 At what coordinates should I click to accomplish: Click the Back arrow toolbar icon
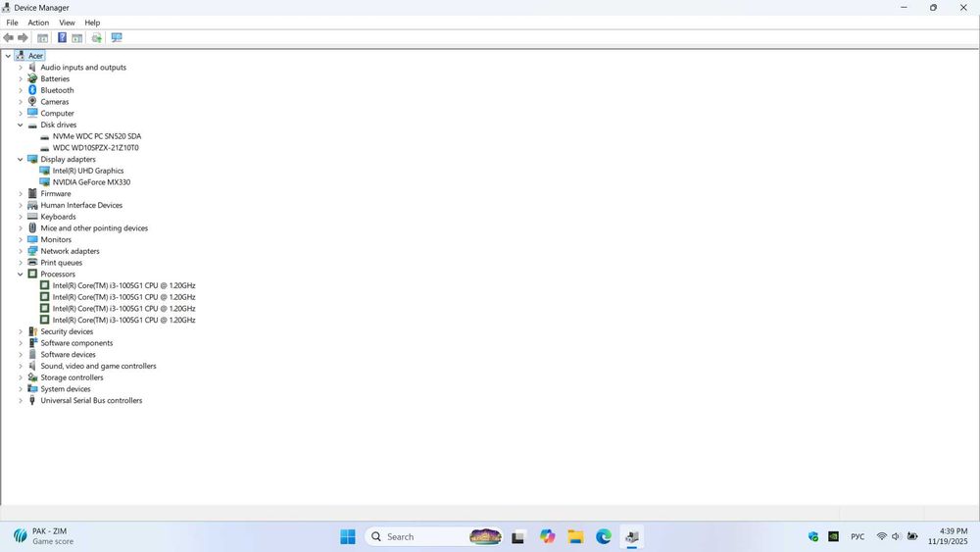tap(8, 38)
